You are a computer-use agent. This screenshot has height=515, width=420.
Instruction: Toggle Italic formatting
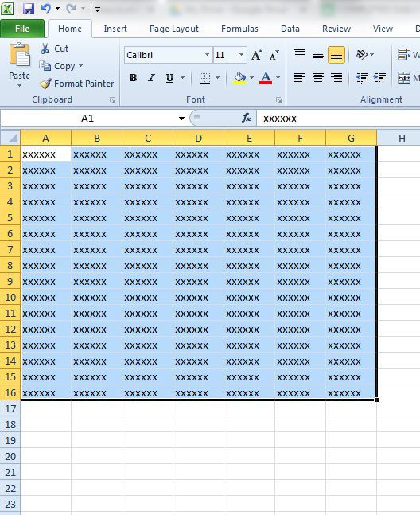151,78
